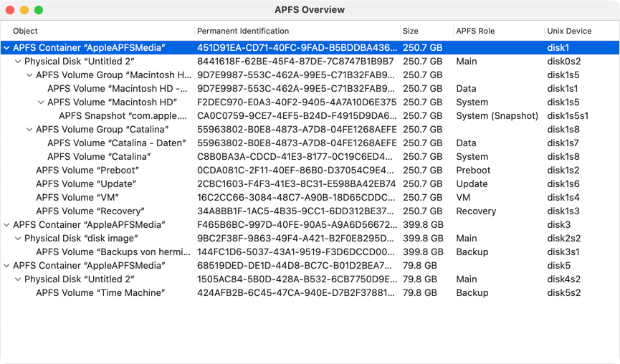
Task: Select APFS Volume "Preboot"
Action: [310, 171]
